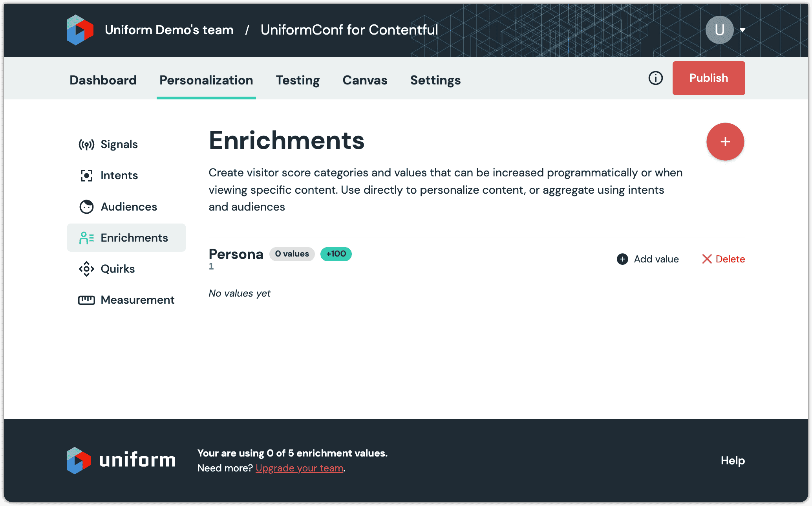Click the green +100 badge on Persona

[x=336, y=254]
